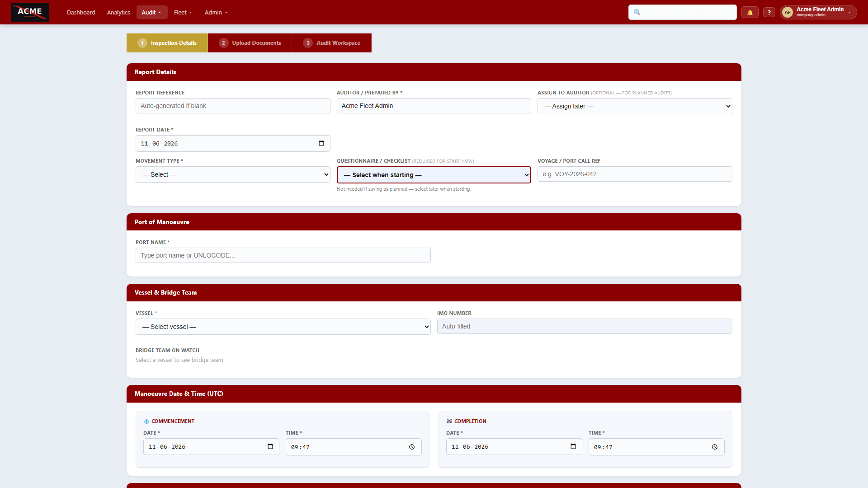This screenshot has width=868, height=488.
Task: Click the AF user avatar
Action: [x=788, y=12]
